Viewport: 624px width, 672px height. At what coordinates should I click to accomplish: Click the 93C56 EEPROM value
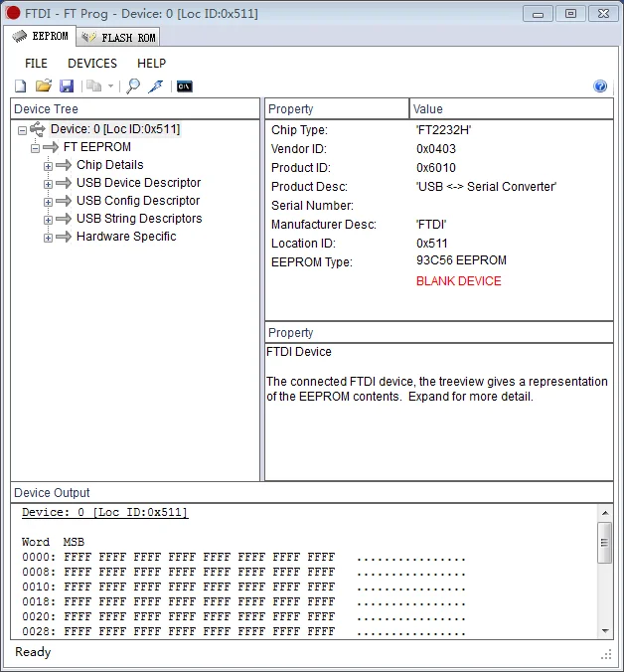(x=461, y=260)
